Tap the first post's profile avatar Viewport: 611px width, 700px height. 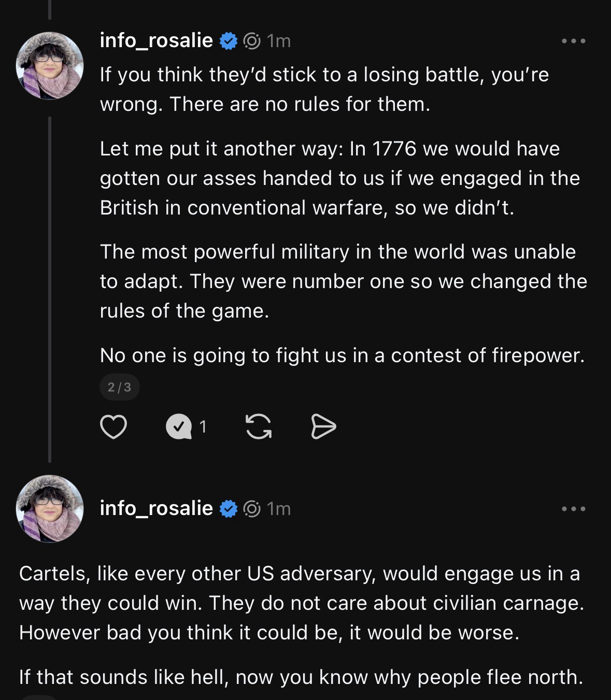[x=50, y=66]
